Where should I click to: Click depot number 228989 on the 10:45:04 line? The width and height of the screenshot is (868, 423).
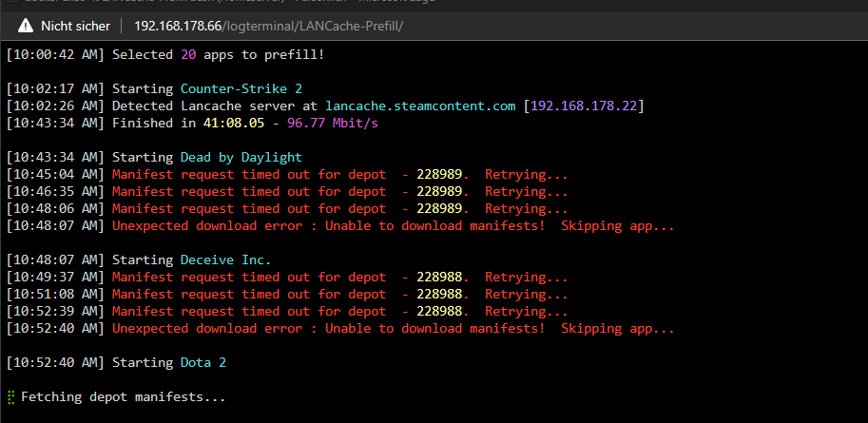[x=439, y=174]
